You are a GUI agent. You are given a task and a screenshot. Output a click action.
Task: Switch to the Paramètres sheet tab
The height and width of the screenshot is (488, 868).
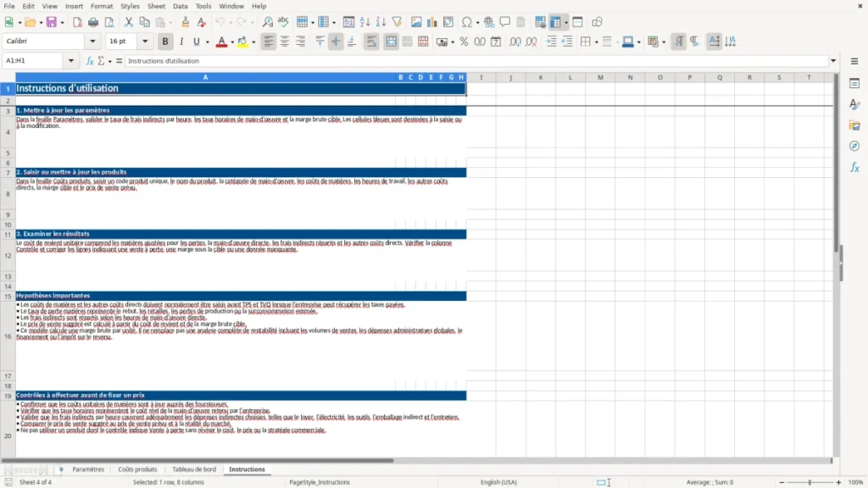pyautogui.click(x=88, y=469)
